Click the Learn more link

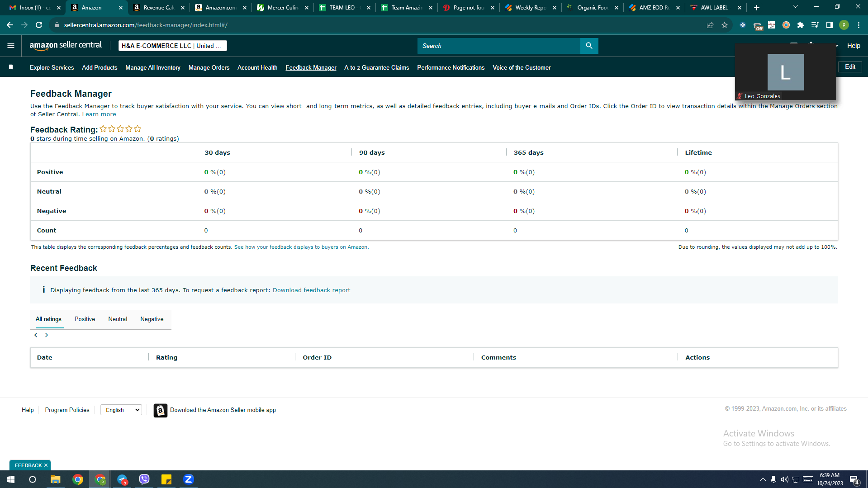[x=99, y=114]
